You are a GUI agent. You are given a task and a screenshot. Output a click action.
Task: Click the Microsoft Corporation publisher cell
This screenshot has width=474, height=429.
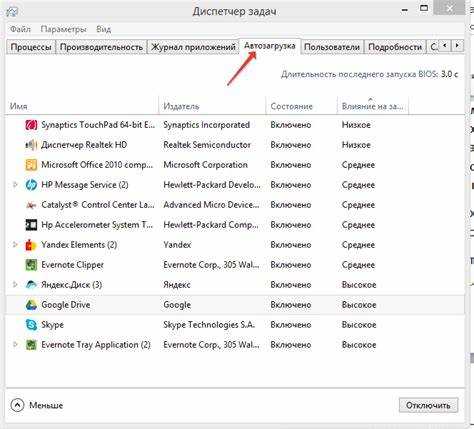tap(205, 165)
